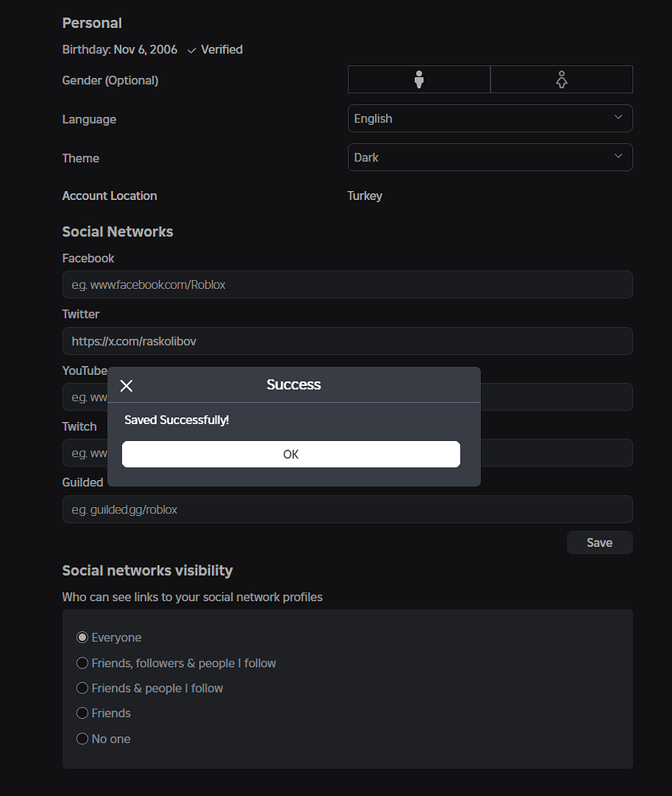
Task: Select the Everyone visibility option
Action: (82, 637)
